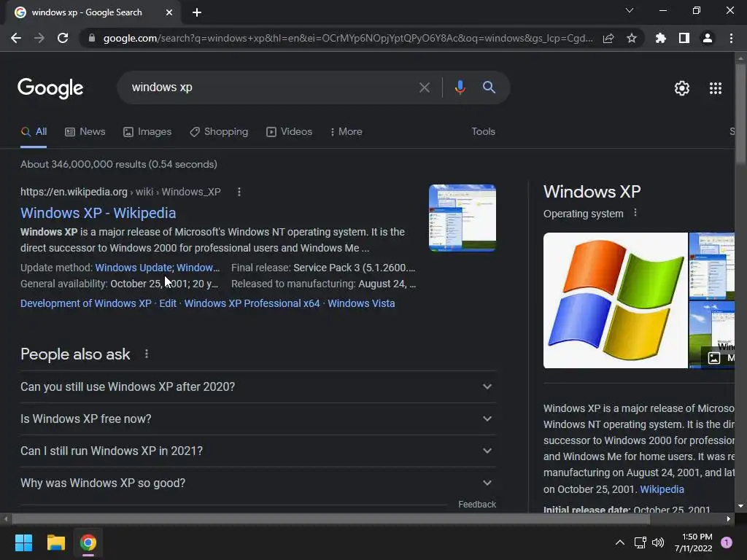Image resolution: width=747 pixels, height=560 pixels.
Task: Open the notification badge in taskbar
Action: (727, 542)
